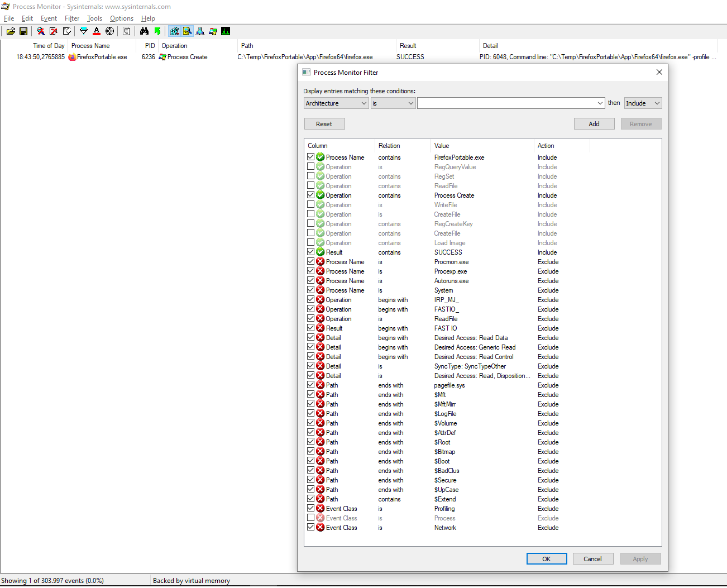Toggle Show Registry Activity toolbar icon
727x588 pixels.
(x=175, y=31)
